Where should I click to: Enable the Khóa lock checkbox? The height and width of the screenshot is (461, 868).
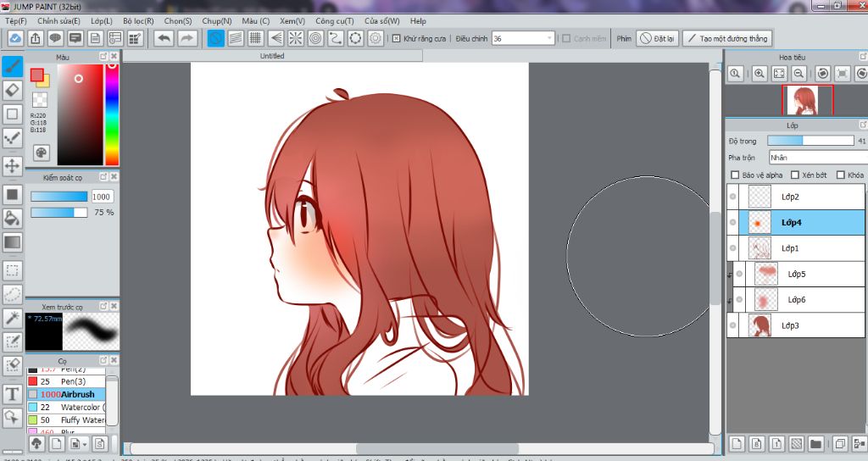[x=841, y=175]
